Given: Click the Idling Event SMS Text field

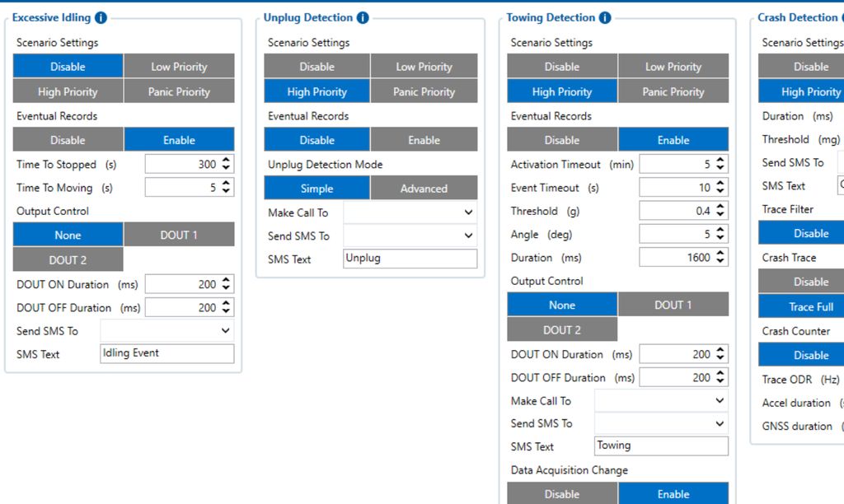Looking at the screenshot, I should point(167,353).
